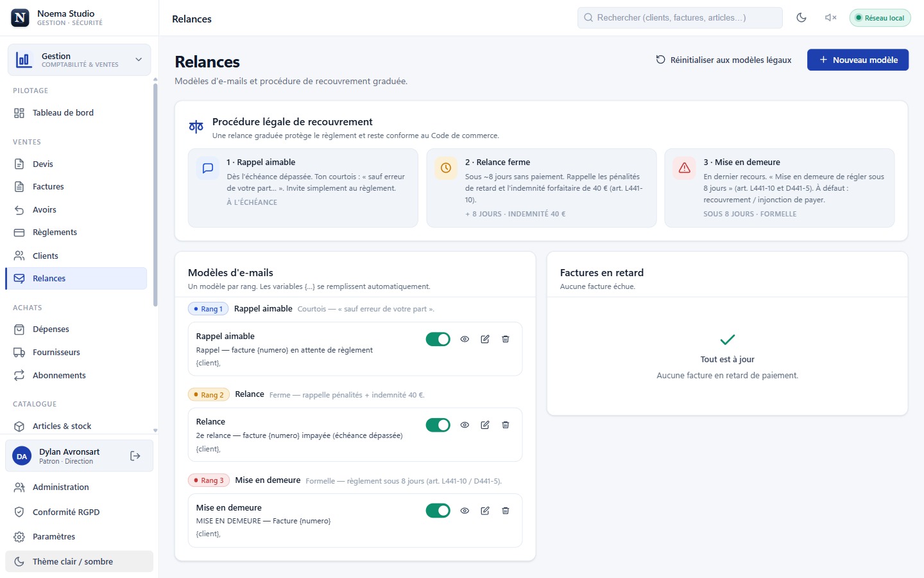
Task: Open Clients section
Action: (x=76, y=256)
